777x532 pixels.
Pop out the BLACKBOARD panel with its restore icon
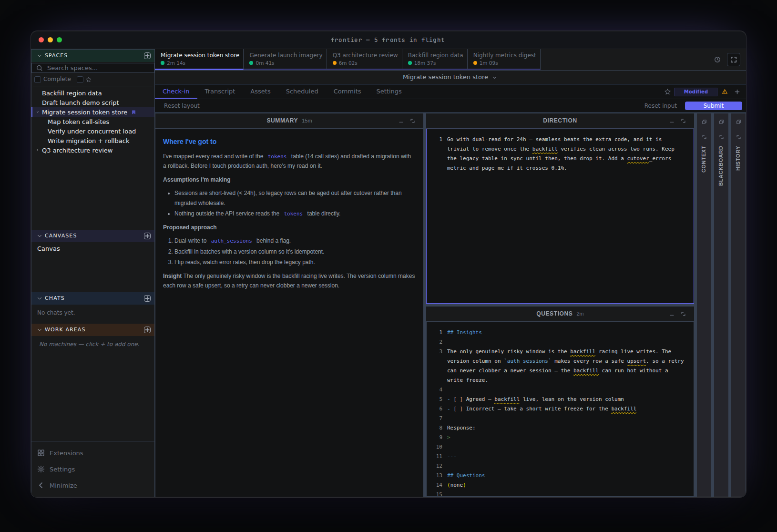click(721, 122)
